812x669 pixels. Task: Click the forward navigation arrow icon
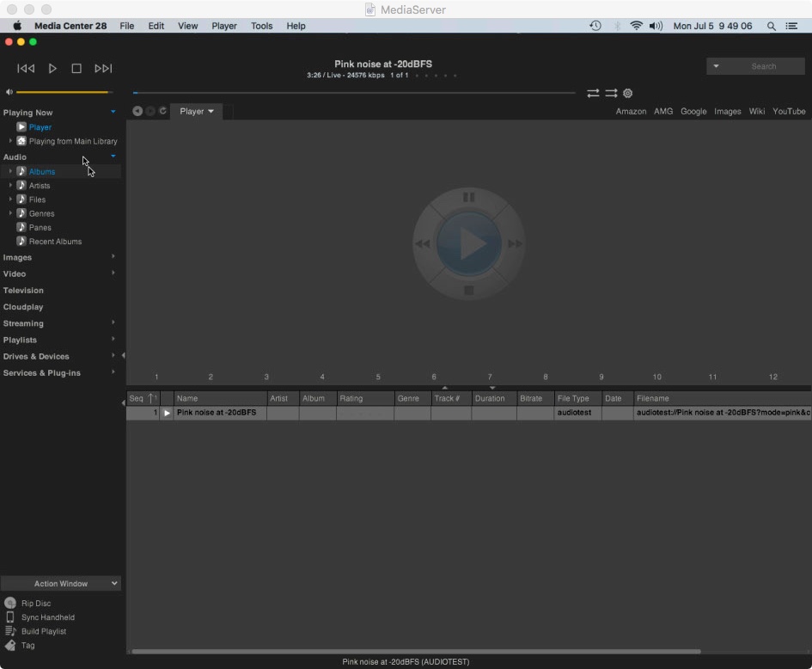coord(150,111)
